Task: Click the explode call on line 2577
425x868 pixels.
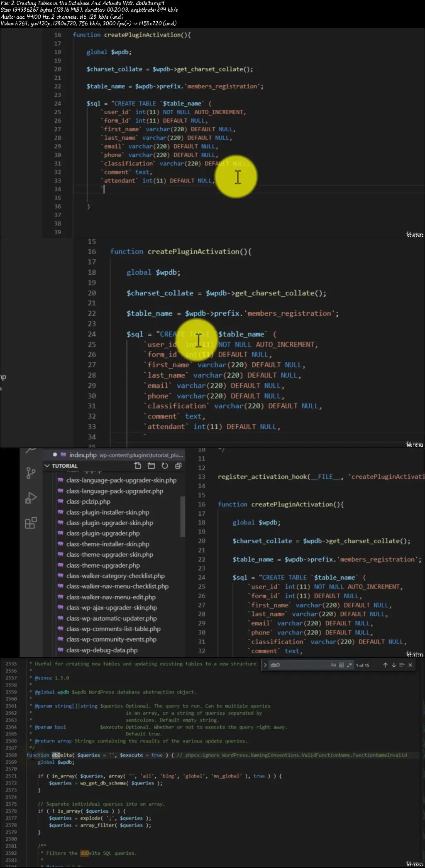Action: [90, 818]
